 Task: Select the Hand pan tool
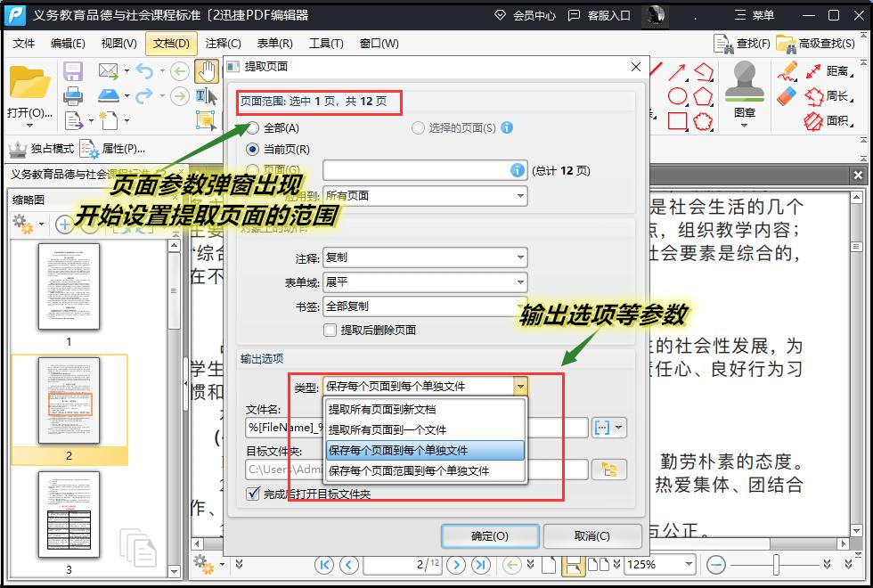(x=207, y=71)
